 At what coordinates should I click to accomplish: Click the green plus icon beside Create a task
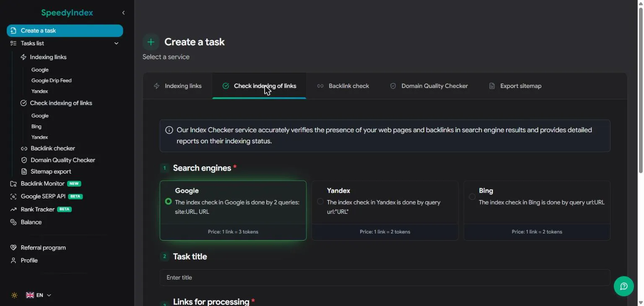pos(151,42)
